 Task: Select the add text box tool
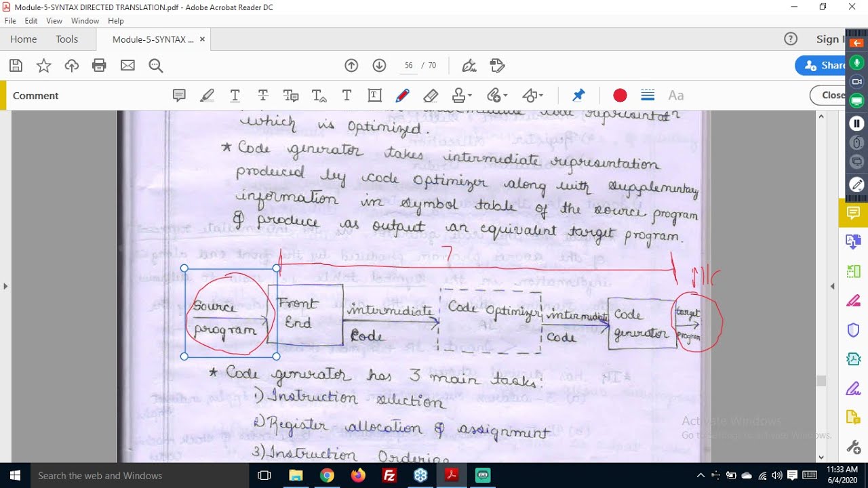[x=374, y=96]
